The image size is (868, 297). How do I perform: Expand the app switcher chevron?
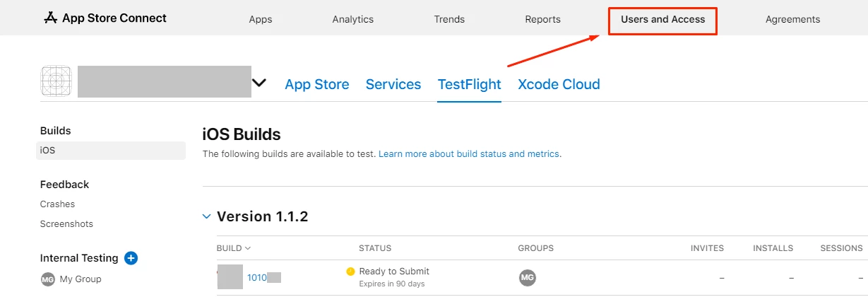coord(260,83)
